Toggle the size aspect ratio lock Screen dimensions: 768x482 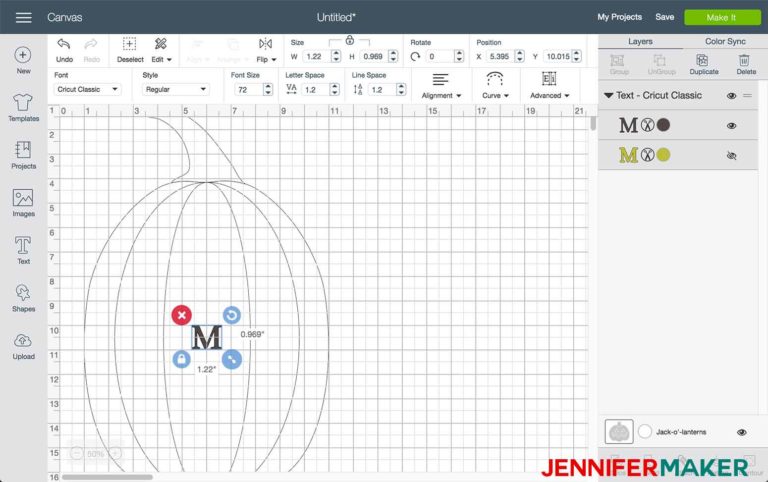tap(350, 41)
